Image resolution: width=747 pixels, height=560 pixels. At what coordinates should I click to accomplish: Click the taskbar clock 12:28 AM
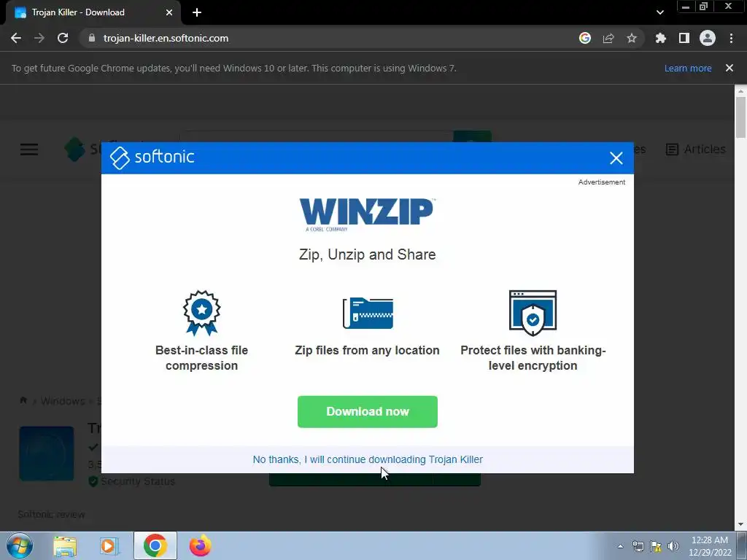710,540
